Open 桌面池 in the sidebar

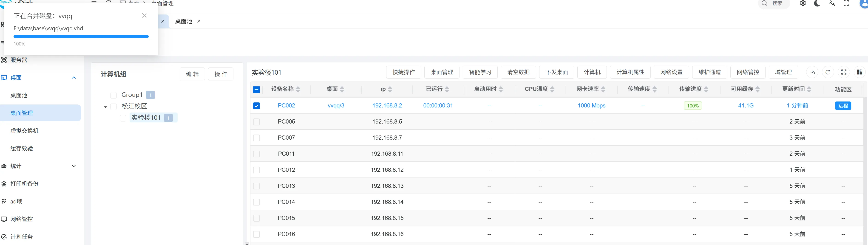(19, 95)
